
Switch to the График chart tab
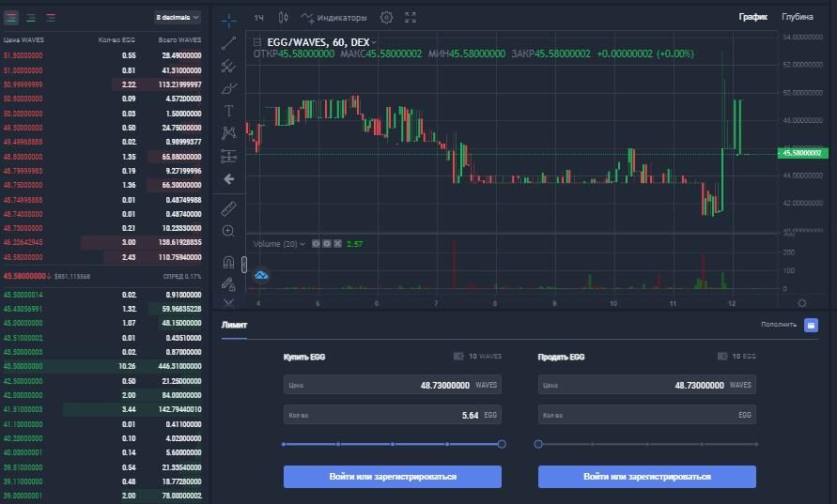pos(752,17)
